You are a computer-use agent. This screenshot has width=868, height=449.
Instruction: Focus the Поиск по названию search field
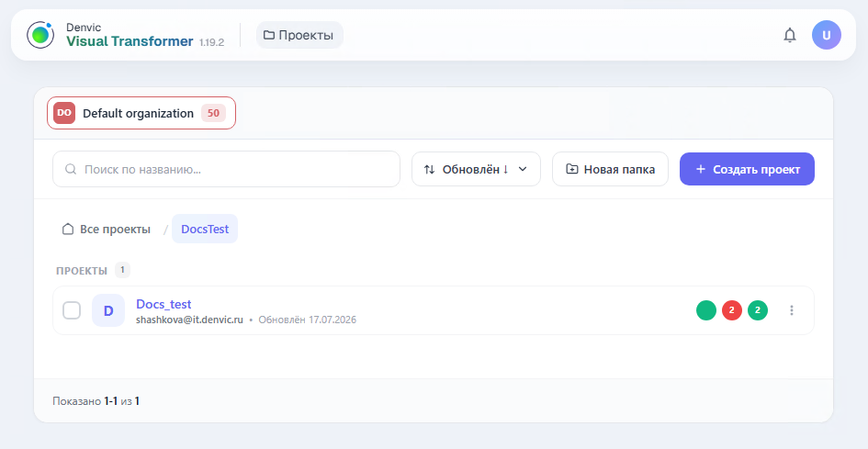pos(226,169)
